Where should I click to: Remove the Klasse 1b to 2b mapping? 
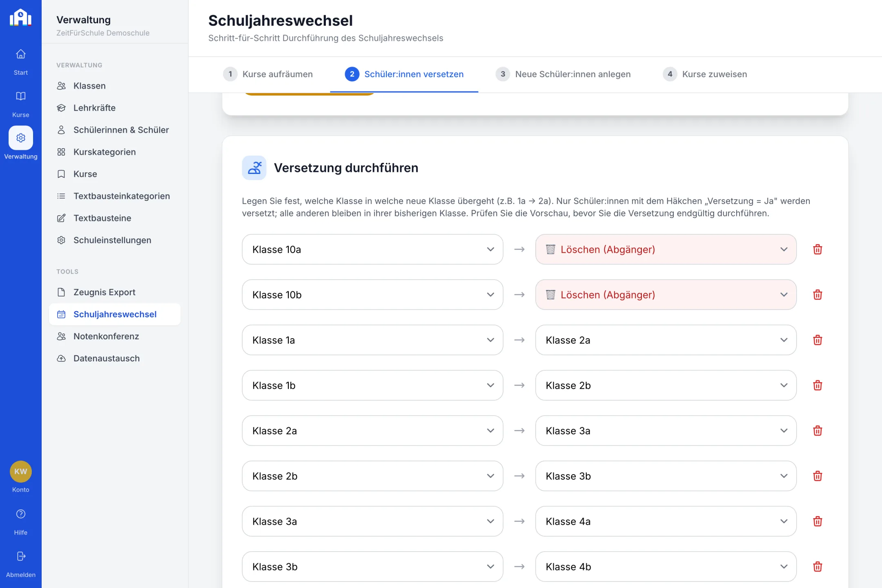point(817,385)
